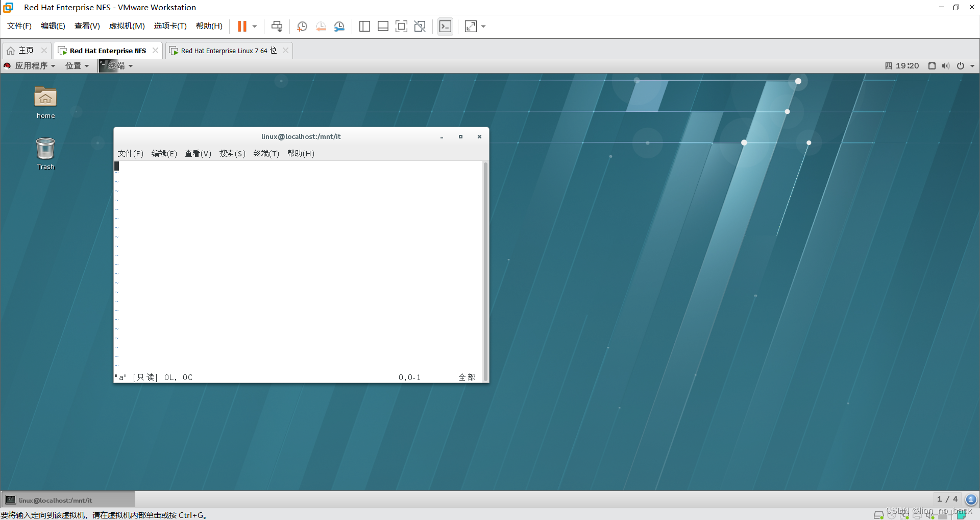This screenshot has height=520, width=980.
Task: Click the volume speaker icon in GNOME panel
Action: point(946,65)
